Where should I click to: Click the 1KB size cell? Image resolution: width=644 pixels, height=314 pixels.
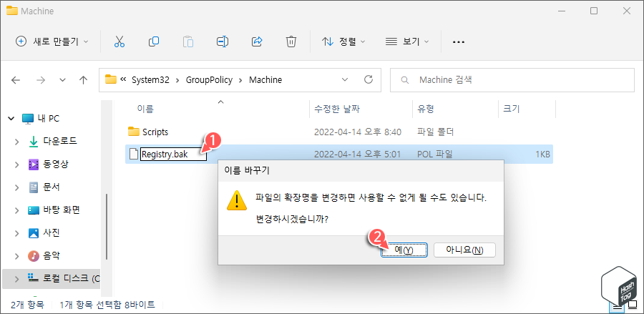542,154
